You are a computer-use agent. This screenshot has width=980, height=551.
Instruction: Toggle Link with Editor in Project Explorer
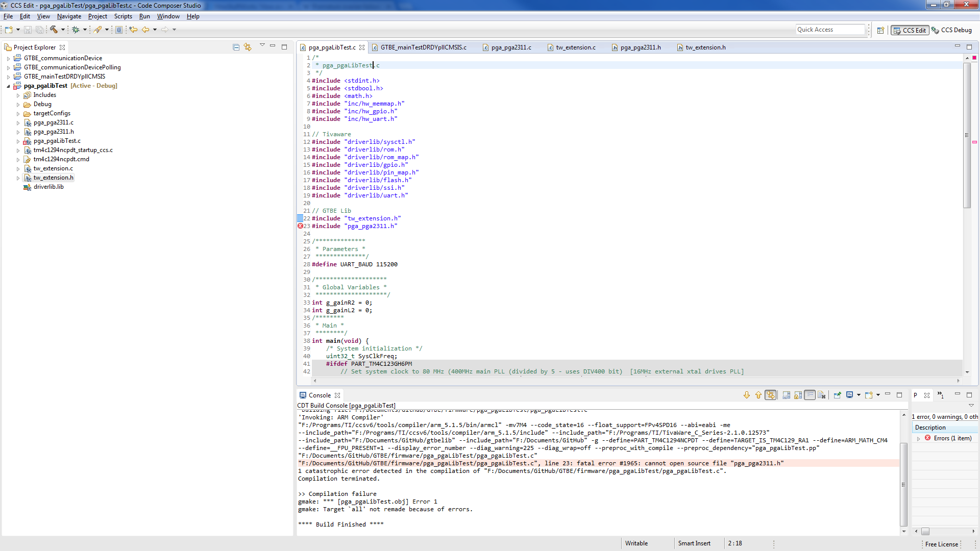(248, 47)
